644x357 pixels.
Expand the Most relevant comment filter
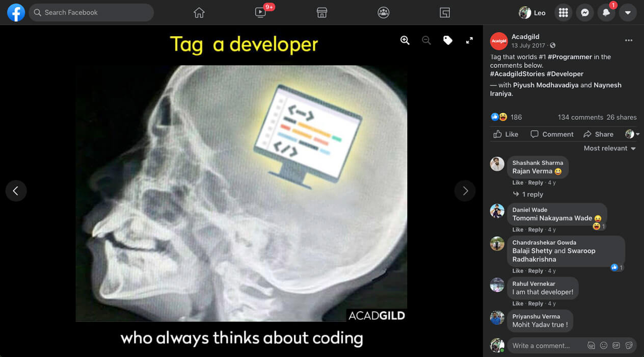click(609, 148)
